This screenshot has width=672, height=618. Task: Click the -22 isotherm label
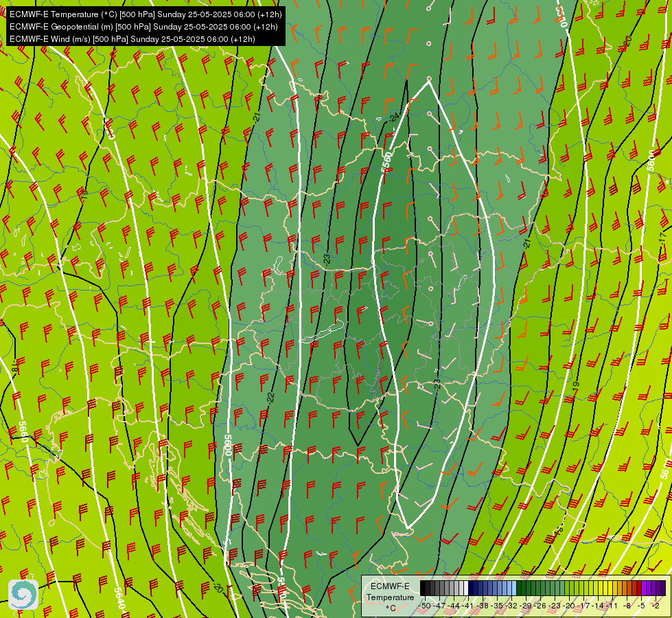point(270,398)
